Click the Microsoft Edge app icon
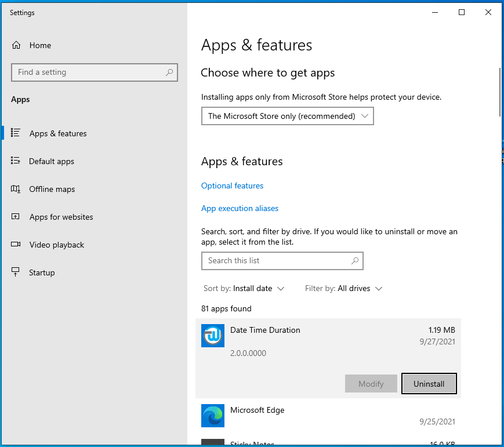The width and height of the screenshot is (504, 447). click(213, 416)
